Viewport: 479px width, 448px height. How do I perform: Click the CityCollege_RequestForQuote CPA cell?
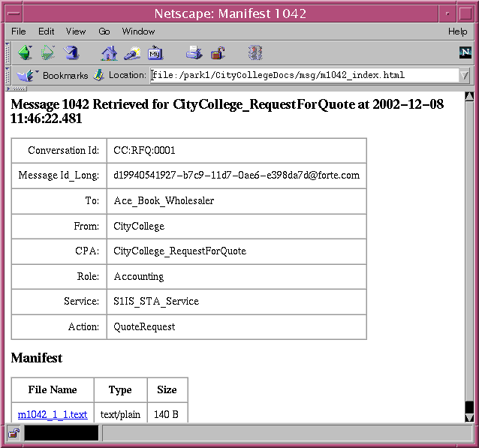236,251
